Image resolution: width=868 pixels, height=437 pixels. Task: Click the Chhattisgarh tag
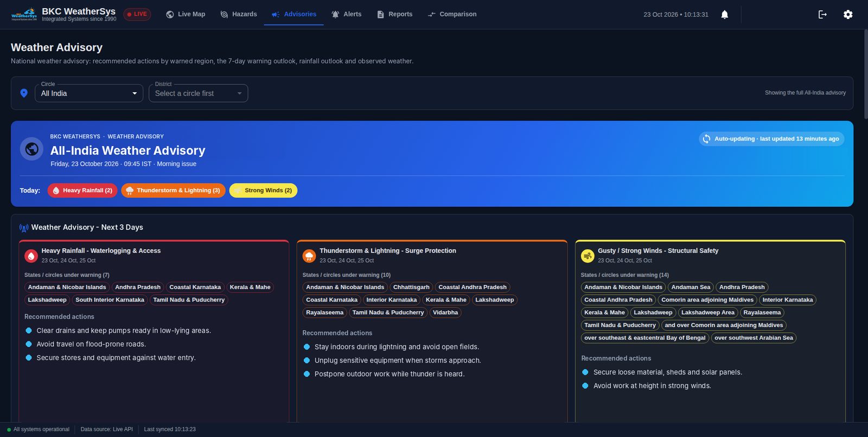(x=411, y=287)
